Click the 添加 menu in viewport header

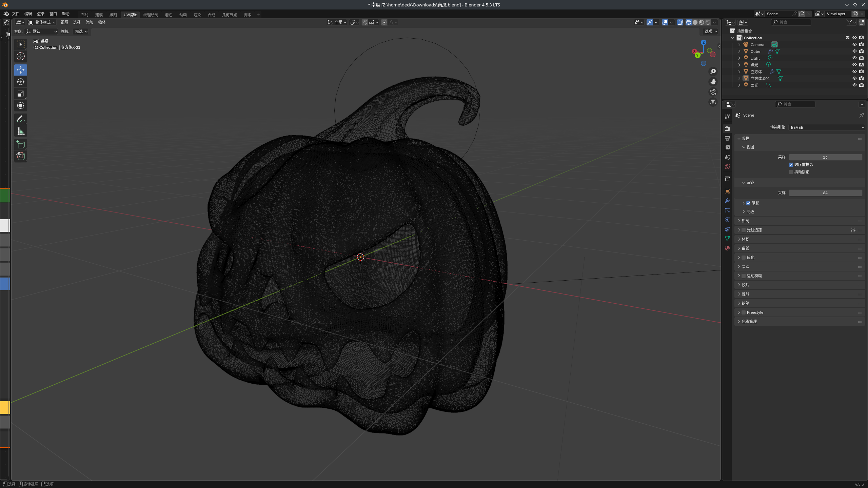89,22
